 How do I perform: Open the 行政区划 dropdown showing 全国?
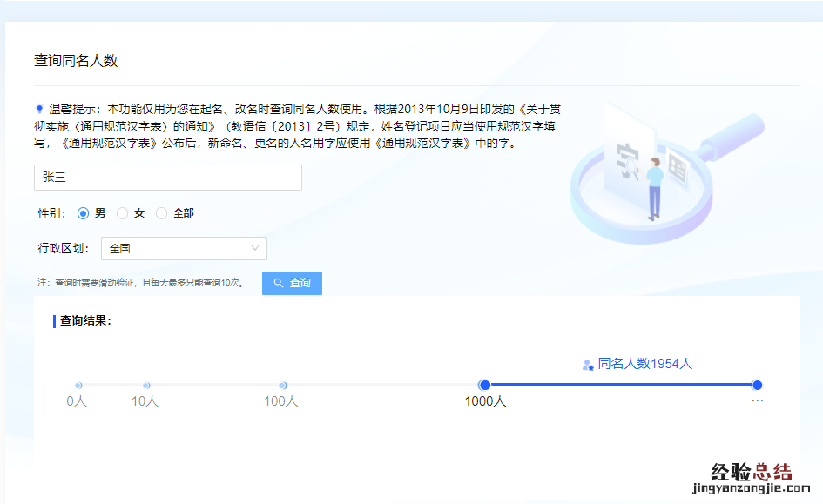coord(184,248)
